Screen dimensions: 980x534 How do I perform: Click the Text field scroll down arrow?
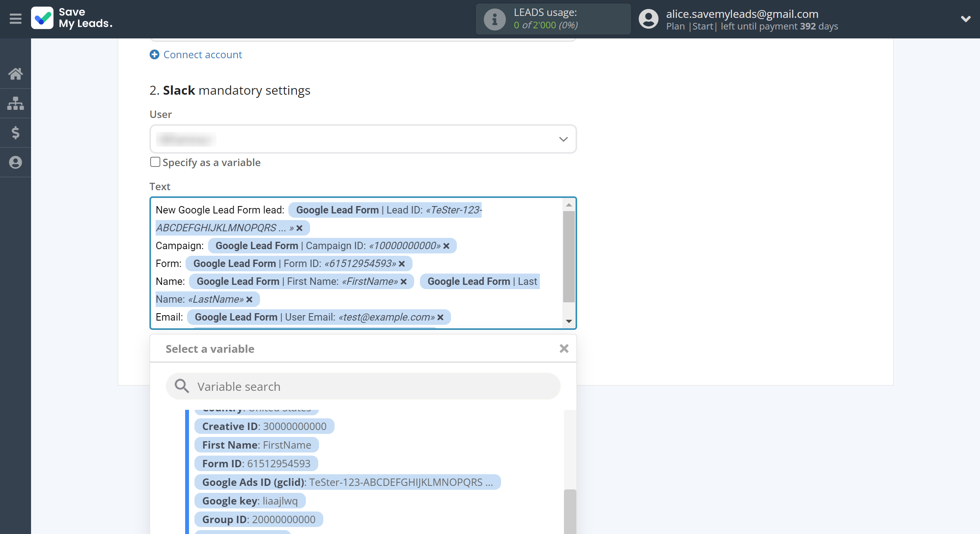pyautogui.click(x=569, y=321)
